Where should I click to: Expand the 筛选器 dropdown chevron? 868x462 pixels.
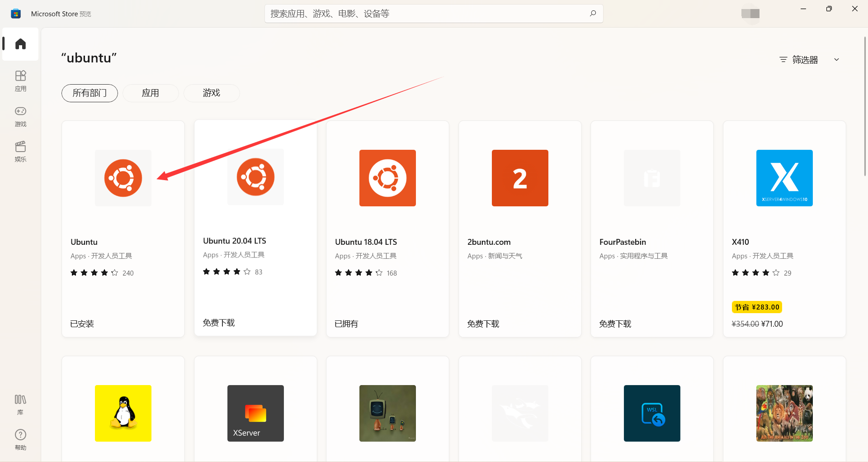(x=836, y=60)
